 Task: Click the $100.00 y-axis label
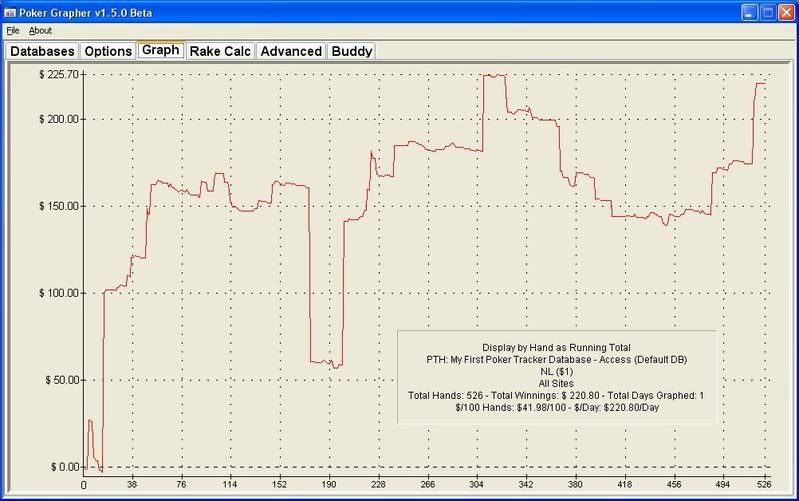point(58,293)
